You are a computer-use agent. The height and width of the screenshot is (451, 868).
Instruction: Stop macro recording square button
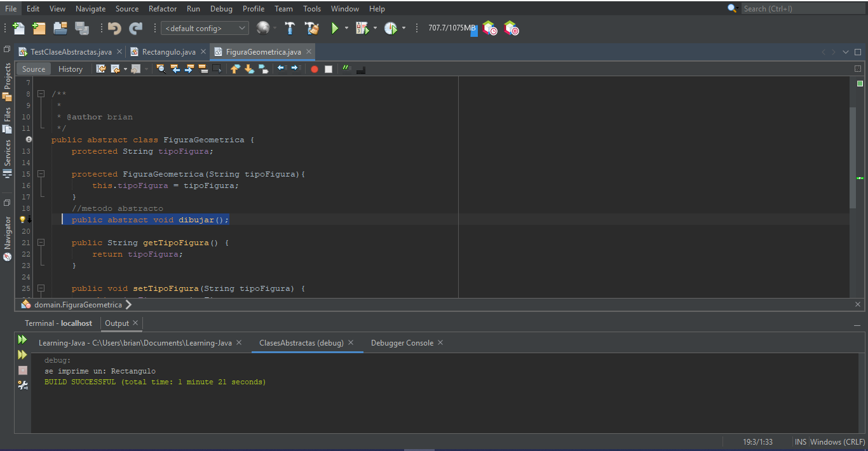coord(329,69)
